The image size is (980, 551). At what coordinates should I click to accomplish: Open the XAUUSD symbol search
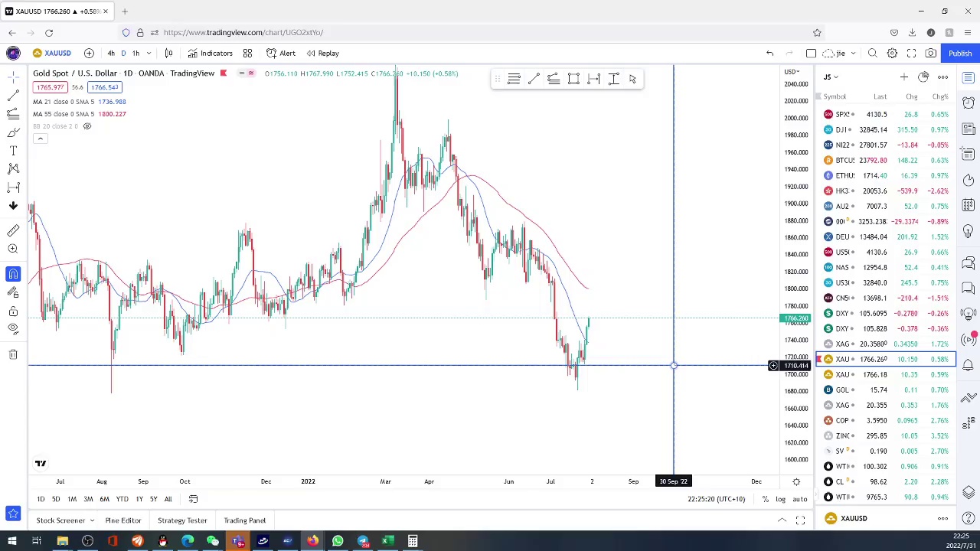[x=52, y=53]
